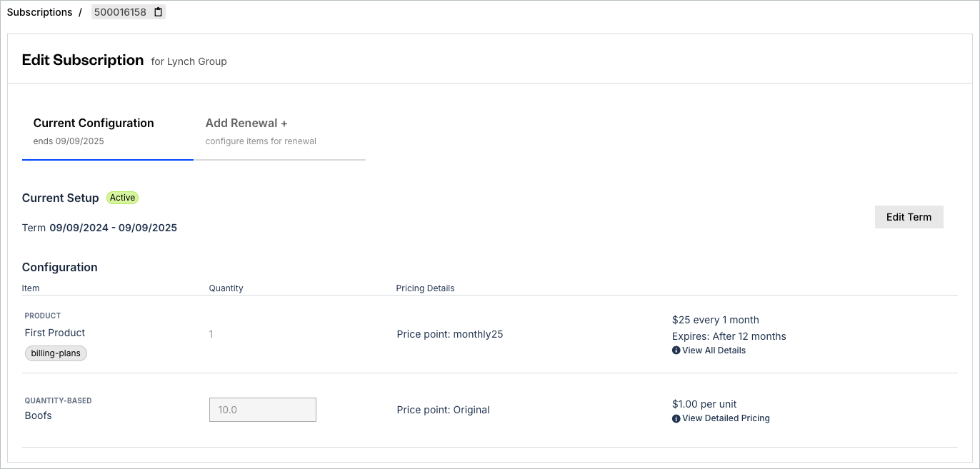Image resolution: width=980 pixels, height=469 pixels.
Task: Open the Add Renewal + tab
Action: (x=280, y=131)
